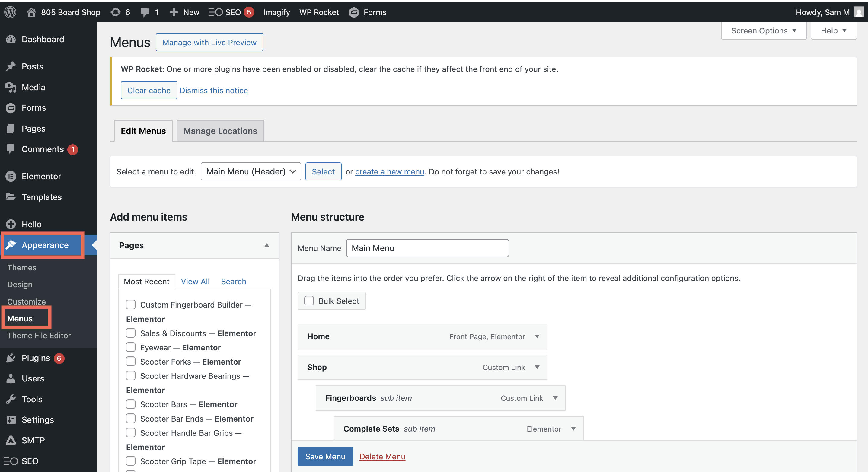Click the Settings sliders icon
This screenshot has height=472, width=868.
(x=11, y=420)
